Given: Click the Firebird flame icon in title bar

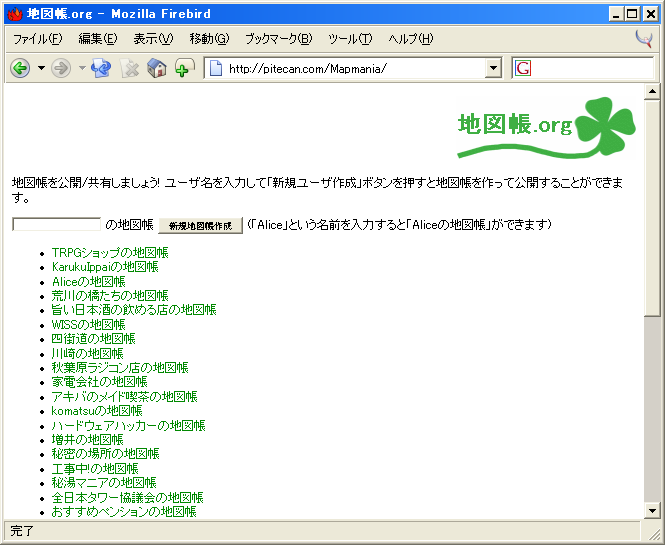Looking at the screenshot, I should (14, 14).
